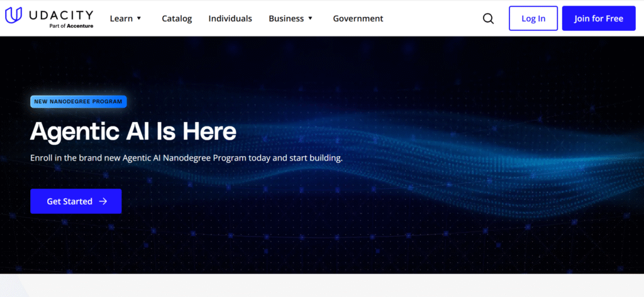644x297 pixels.
Task: Expand the Learn dropdown arrow
Action: pos(139,18)
